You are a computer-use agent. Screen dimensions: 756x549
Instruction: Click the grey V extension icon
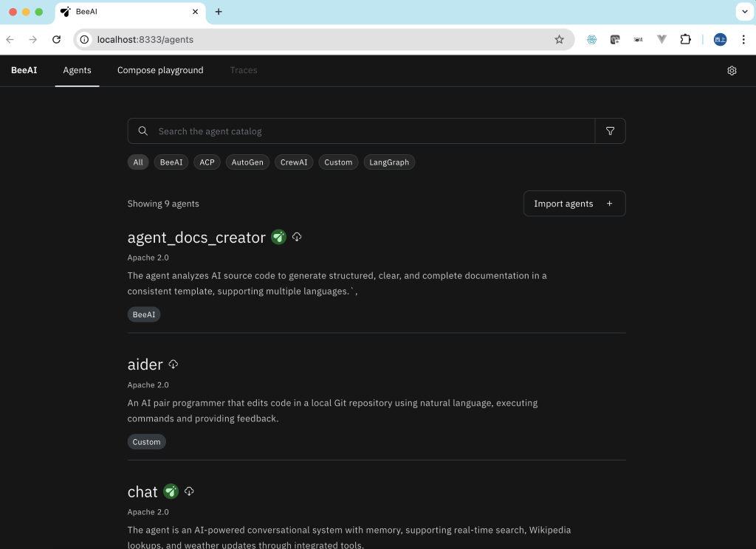coord(661,40)
